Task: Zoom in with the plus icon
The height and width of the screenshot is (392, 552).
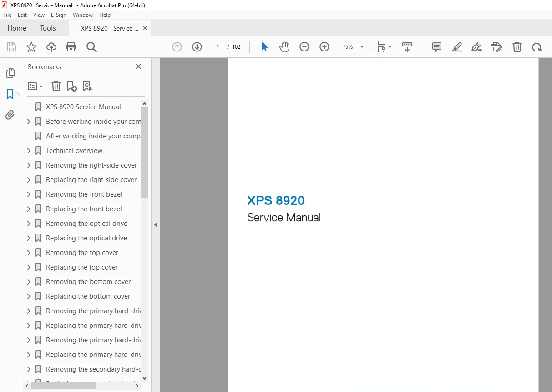Action: tap(324, 47)
